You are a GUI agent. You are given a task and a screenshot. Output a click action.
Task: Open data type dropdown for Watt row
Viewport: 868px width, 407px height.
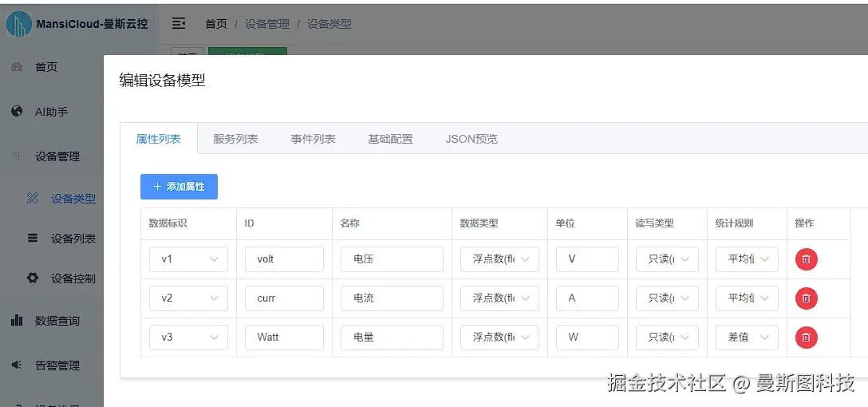point(499,338)
